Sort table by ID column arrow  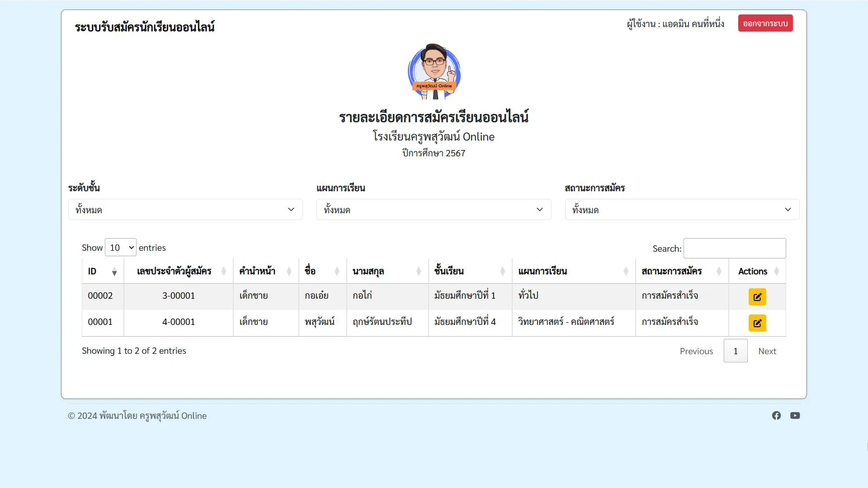(x=114, y=272)
